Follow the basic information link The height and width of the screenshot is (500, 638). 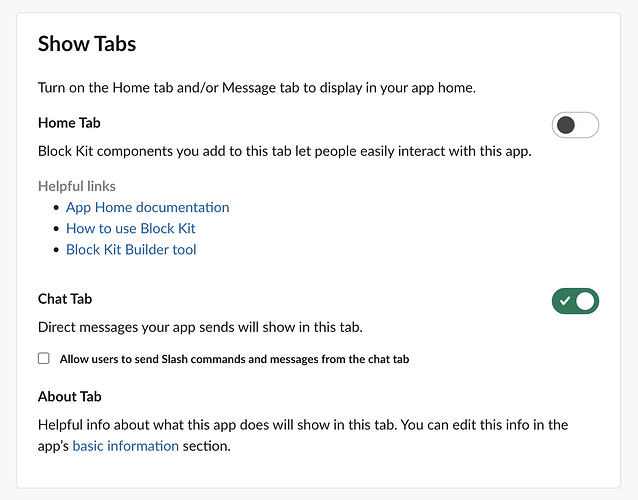[x=125, y=446]
